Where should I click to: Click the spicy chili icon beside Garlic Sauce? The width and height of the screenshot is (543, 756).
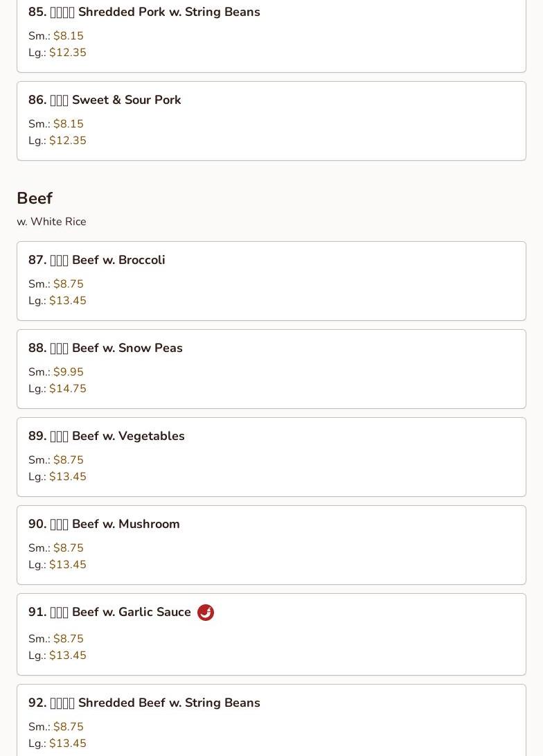[x=206, y=613]
